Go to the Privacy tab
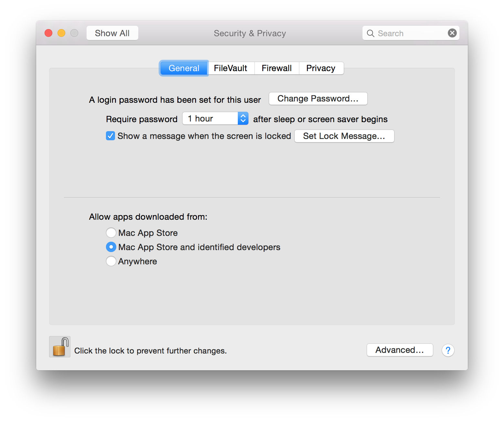504x422 pixels. tap(321, 68)
